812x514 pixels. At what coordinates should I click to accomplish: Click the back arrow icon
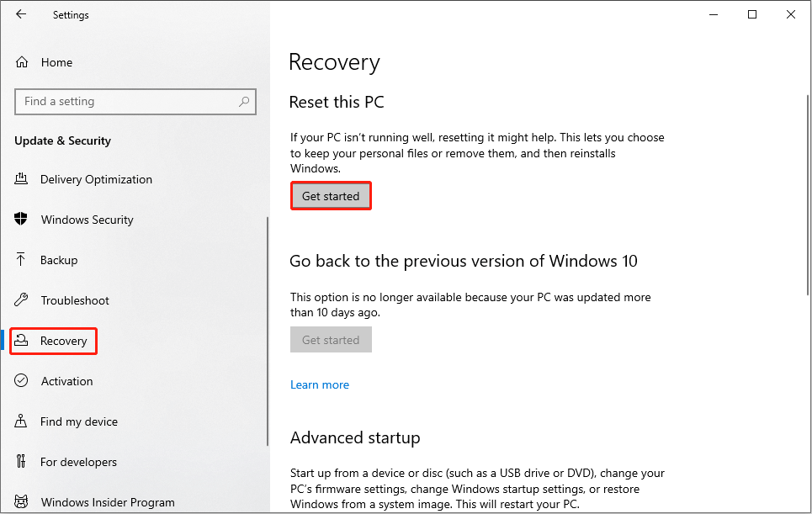[x=21, y=14]
